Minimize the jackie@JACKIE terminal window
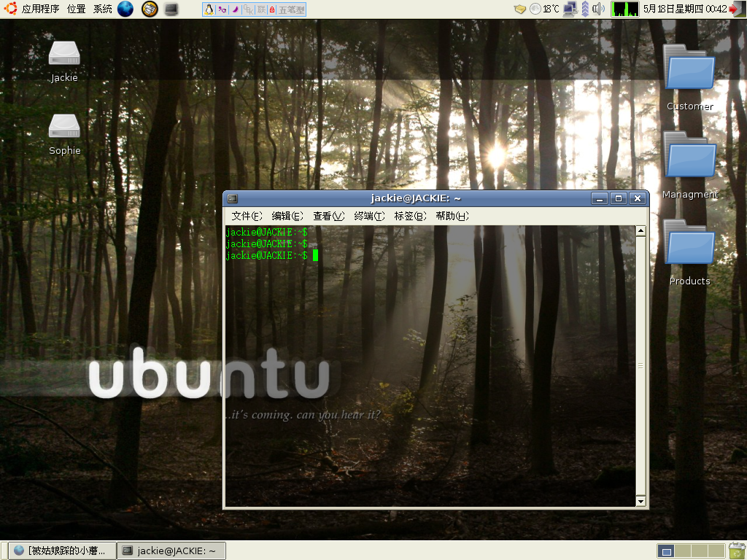The width and height of the screenshot is (747, 560). tap(600, 198)
